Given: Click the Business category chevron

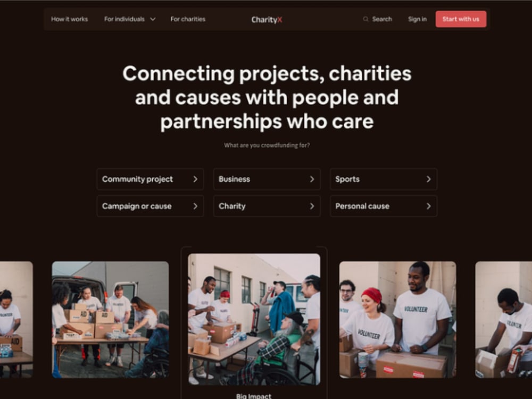Looking at the screenshot, I should point(312,179).
